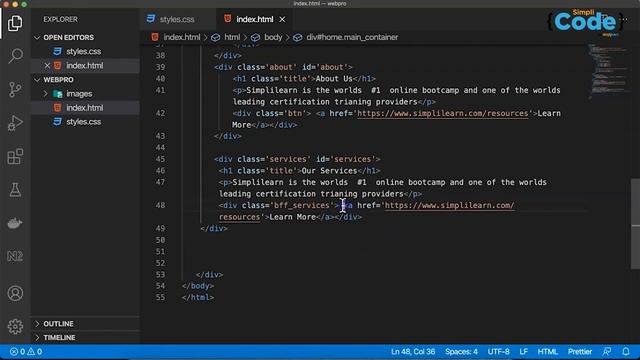Viewport: 640px width, 360px height.
Task: Click Prettier in the status bar
Action: (x=580, y=351)
